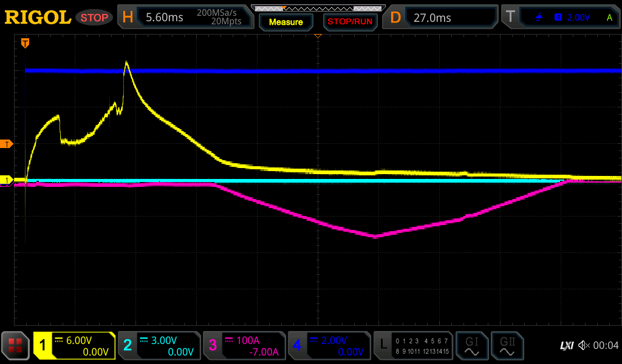The height and width of the screenshot is (364, 622).
Task: Click the GI waveform generator icon
Action: 471,346
